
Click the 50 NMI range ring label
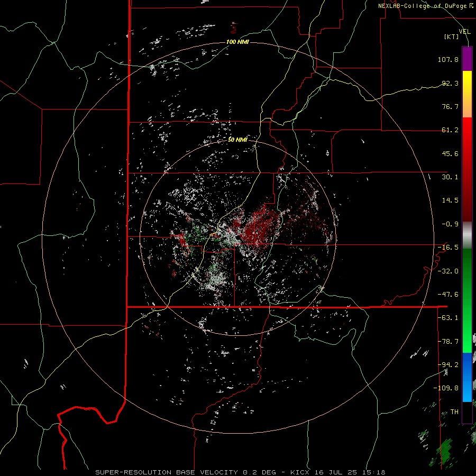pyautogui.click(x=237, y=140)
